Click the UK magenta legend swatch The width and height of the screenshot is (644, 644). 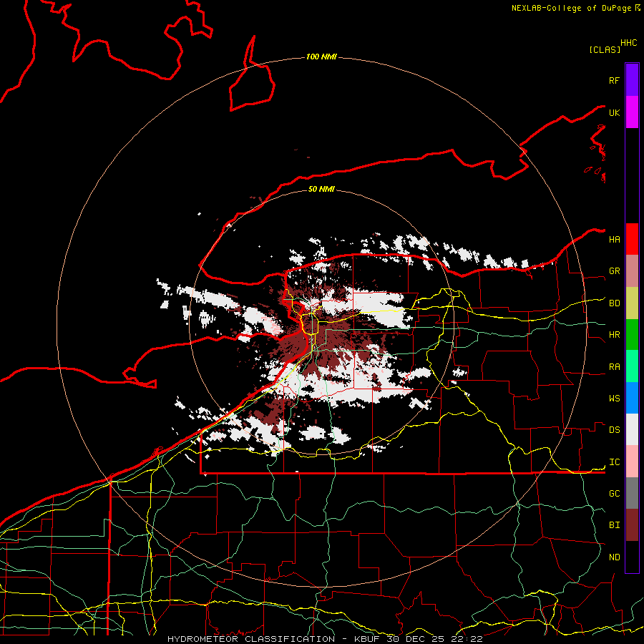coord(632,112)
